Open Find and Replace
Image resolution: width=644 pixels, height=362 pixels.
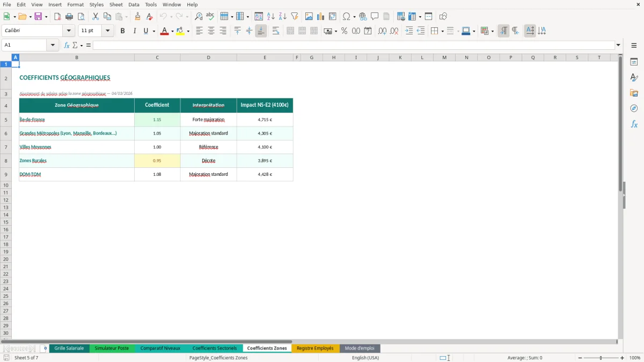click(199, 17)
